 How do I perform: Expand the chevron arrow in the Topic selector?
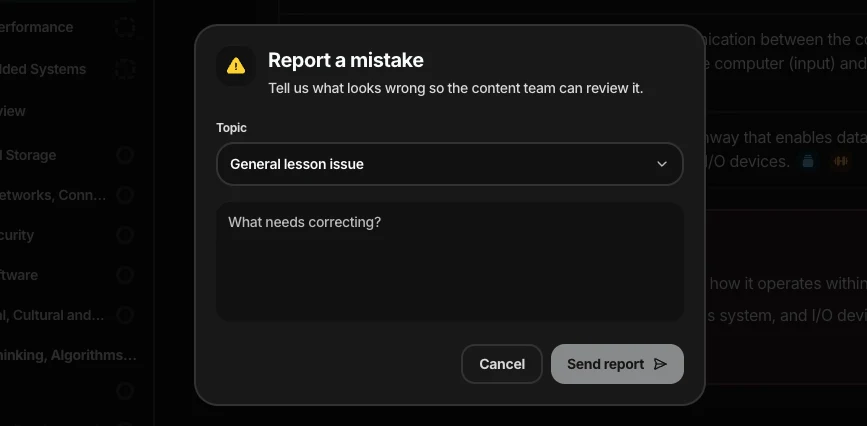(661, 164)
